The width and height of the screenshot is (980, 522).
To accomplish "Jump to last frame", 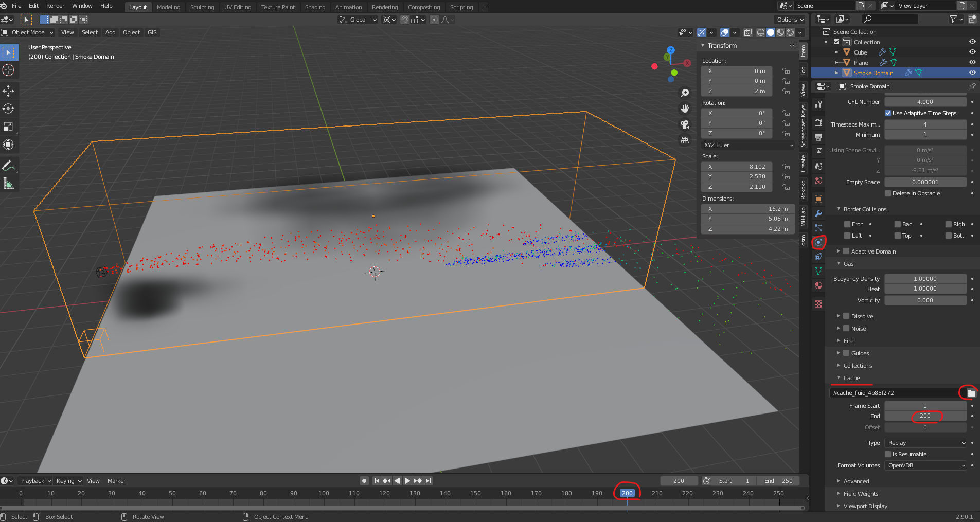I will 428,481.
